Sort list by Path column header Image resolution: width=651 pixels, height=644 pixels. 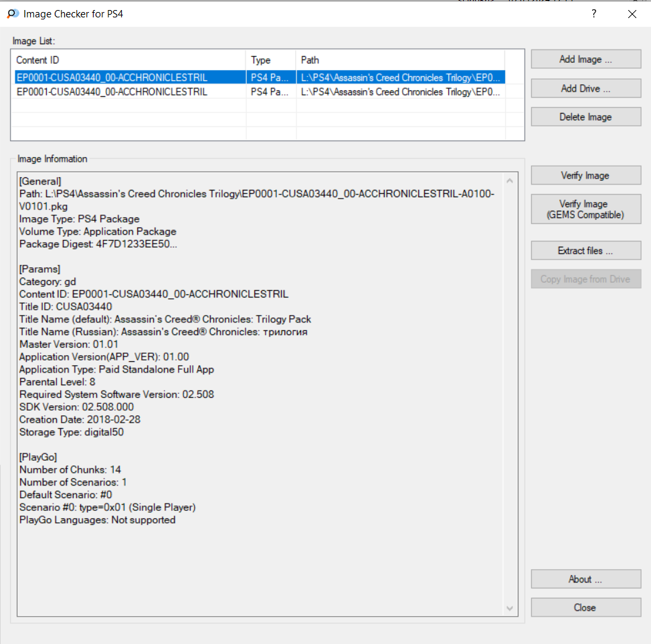point(400,60)
